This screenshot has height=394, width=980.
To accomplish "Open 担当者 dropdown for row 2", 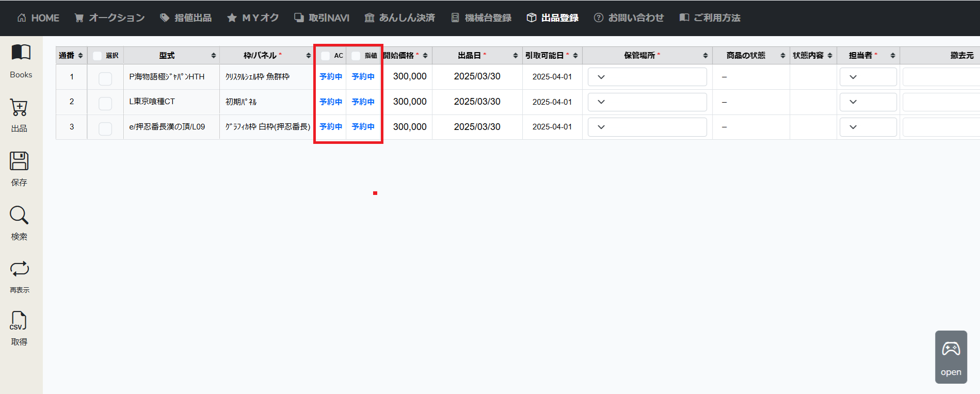I will tap(868, 102).
